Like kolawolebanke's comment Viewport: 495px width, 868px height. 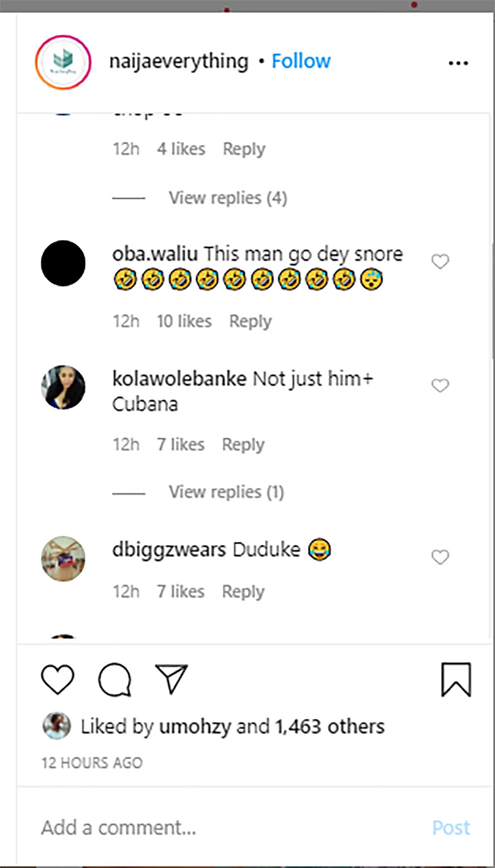tap(440, 385)
